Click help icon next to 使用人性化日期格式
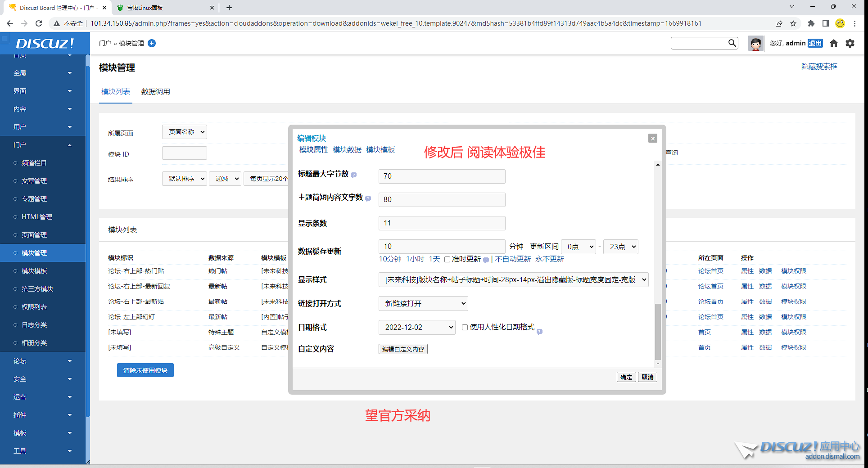868x468 pixels. (539, 331)
